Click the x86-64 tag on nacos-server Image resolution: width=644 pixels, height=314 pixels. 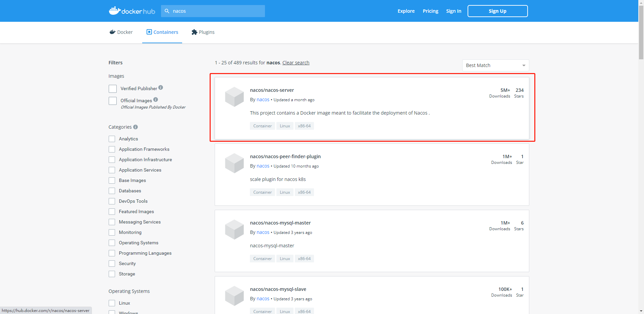[304, 126]
